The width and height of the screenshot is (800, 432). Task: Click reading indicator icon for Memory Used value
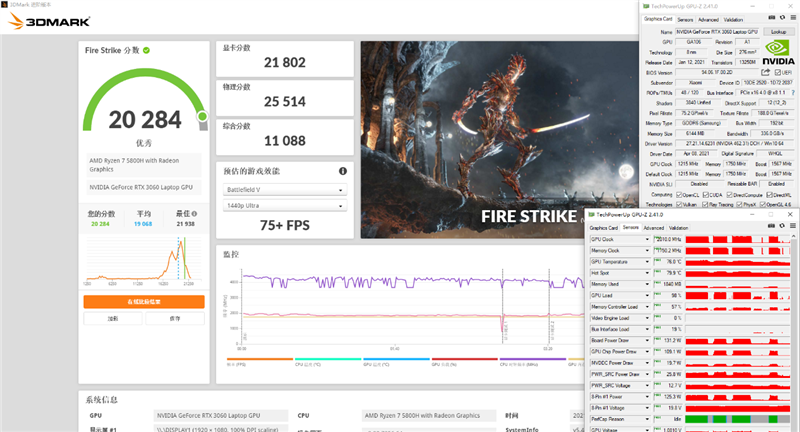click(x=658, y=283)
